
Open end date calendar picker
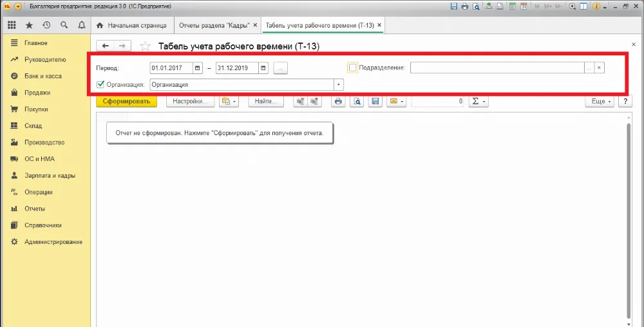click(263, 68)
